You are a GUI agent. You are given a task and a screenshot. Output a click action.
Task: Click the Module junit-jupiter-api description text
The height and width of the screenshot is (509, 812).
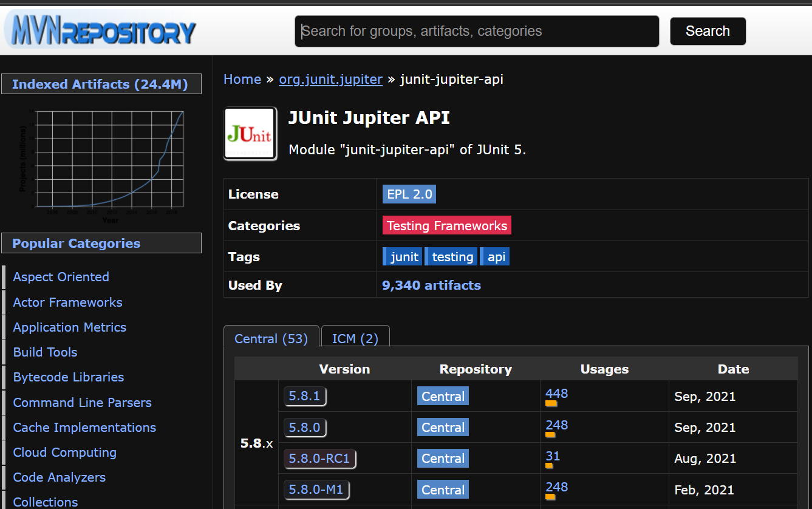coord(408,149)
